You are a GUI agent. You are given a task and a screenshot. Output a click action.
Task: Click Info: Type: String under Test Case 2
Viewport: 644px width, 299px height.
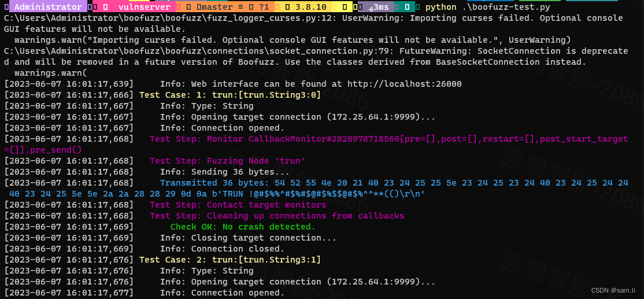(206, 271)
